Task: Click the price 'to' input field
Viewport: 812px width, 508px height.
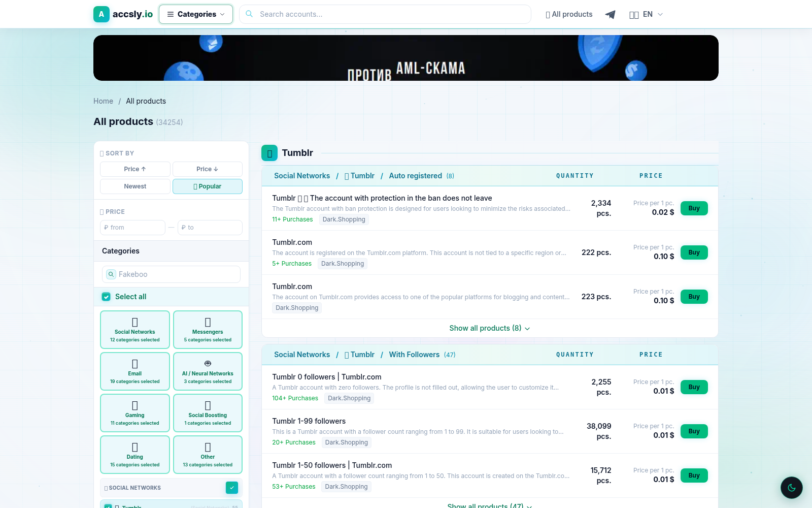Action: pyautogui.click(x=210, y=228)
